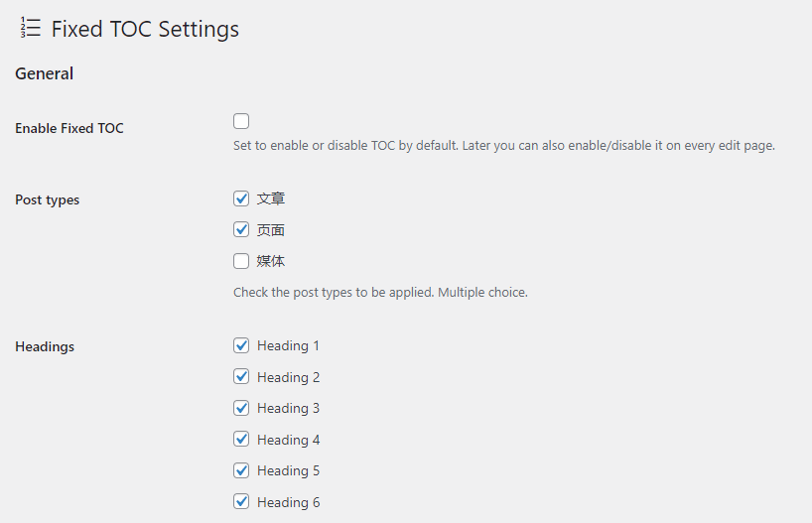Click the Fixed TOC Settings page title
The width and height of the screenshot is (812, 523).
point(145,29)
